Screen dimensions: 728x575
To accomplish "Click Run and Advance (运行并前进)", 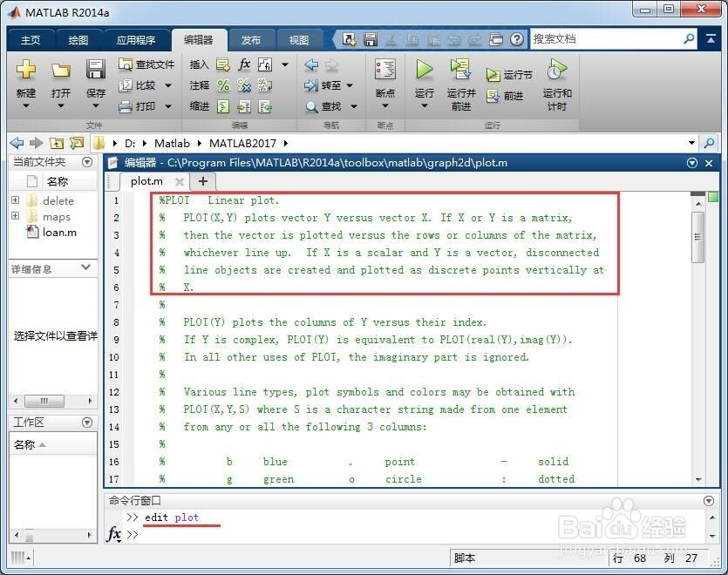I will click(x=461, y=85).
